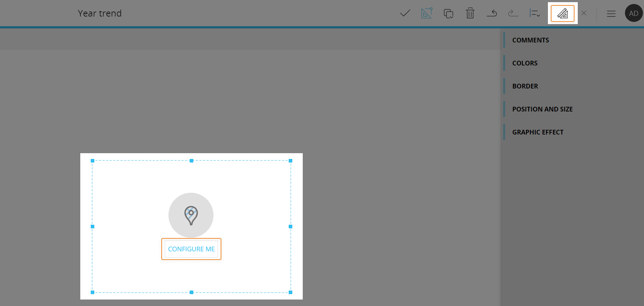Image resolution: width=644 pixels, height=306 pixels.
Task: Click the X icon in toolbar
Action: click(584, 13)
